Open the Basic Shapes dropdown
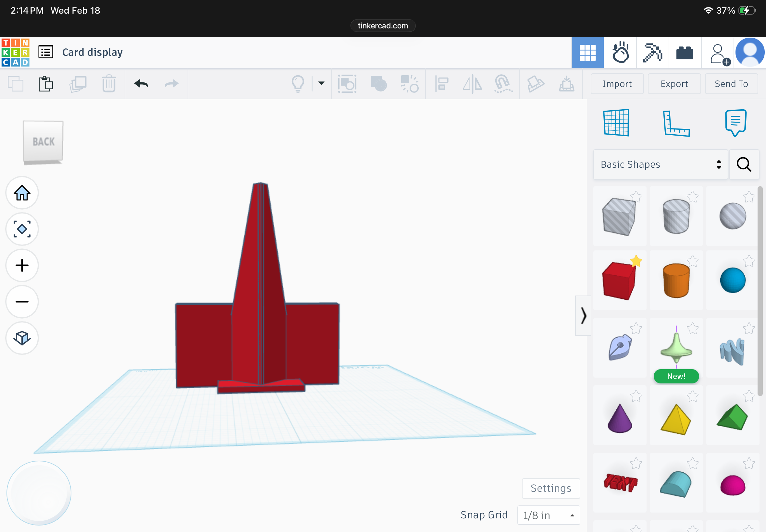Screen dimensions: 766x532 click(x=660, y=165)
